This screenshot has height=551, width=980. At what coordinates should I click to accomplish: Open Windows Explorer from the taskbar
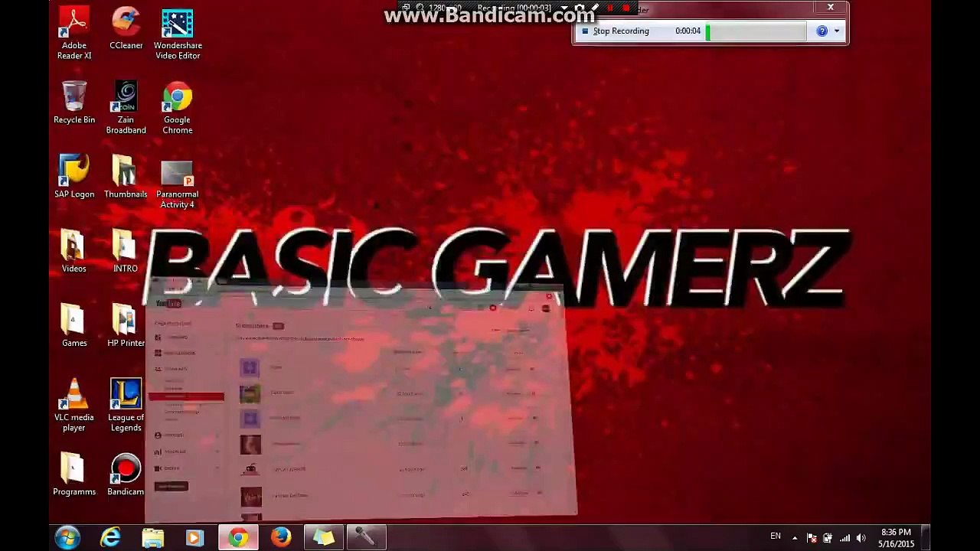click(x=153, y=538)
